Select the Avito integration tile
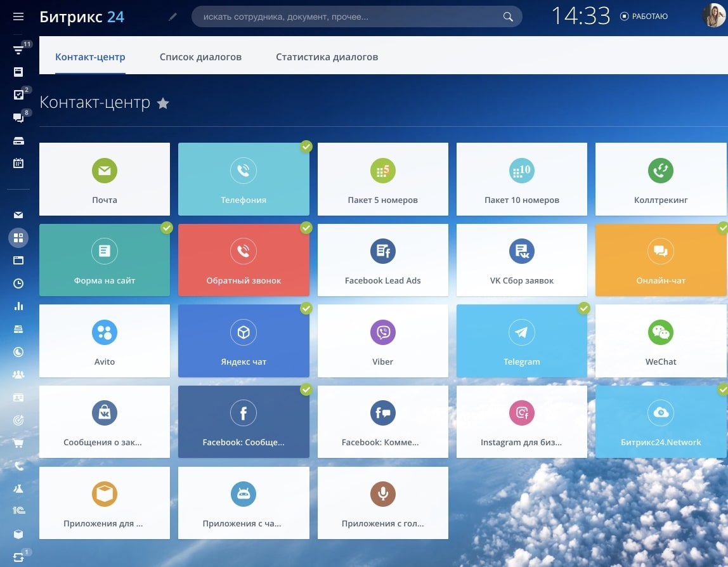This screenshot has height=567, width=728. pyautogui.click(x=105, y=341)
